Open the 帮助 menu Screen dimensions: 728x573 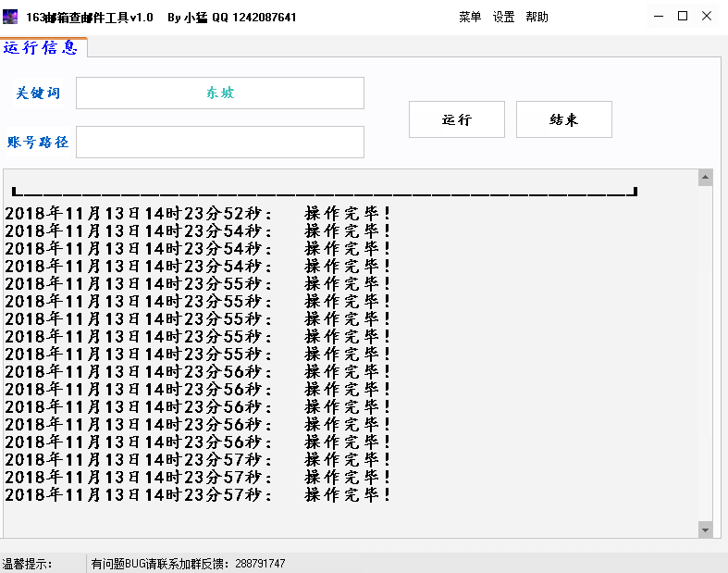click(x=537, y=18)
